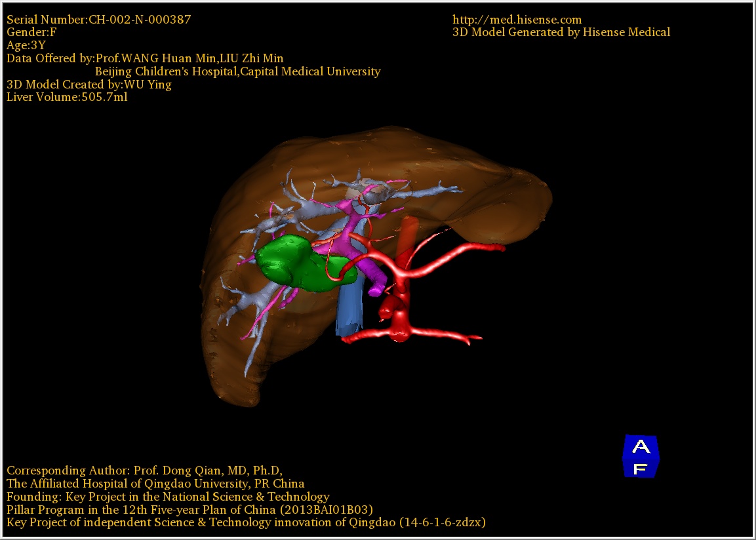This screenshot has height=540, width=756.
Task: Open the http://med.hisense.com link
Action: [517, 20]
